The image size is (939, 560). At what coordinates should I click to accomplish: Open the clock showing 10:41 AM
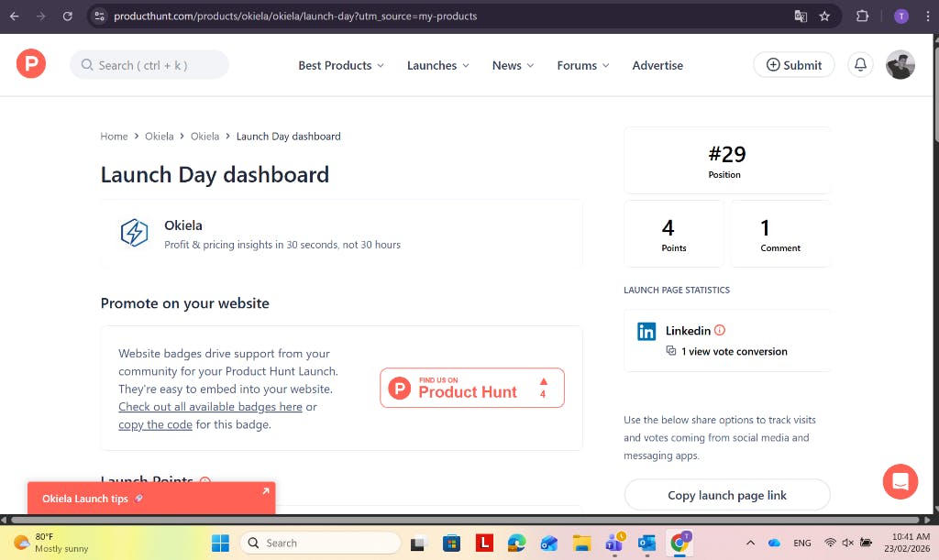click(907, 543)
